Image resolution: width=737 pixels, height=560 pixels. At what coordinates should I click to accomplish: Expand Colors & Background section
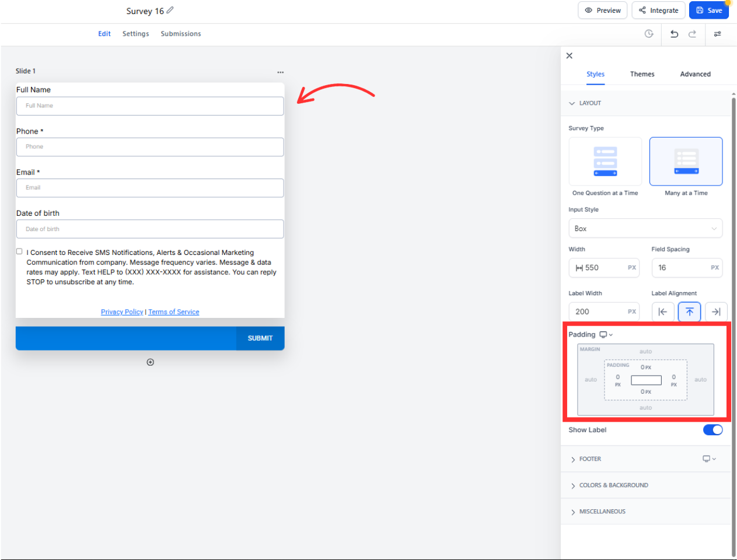[613, 485]
